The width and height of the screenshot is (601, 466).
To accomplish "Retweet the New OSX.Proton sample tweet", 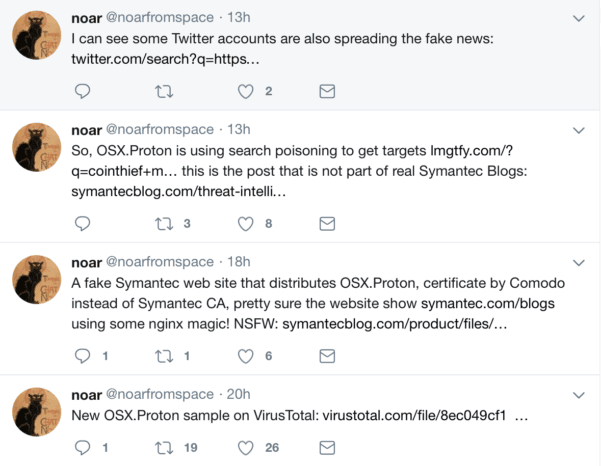I will [x=164, y=446].
